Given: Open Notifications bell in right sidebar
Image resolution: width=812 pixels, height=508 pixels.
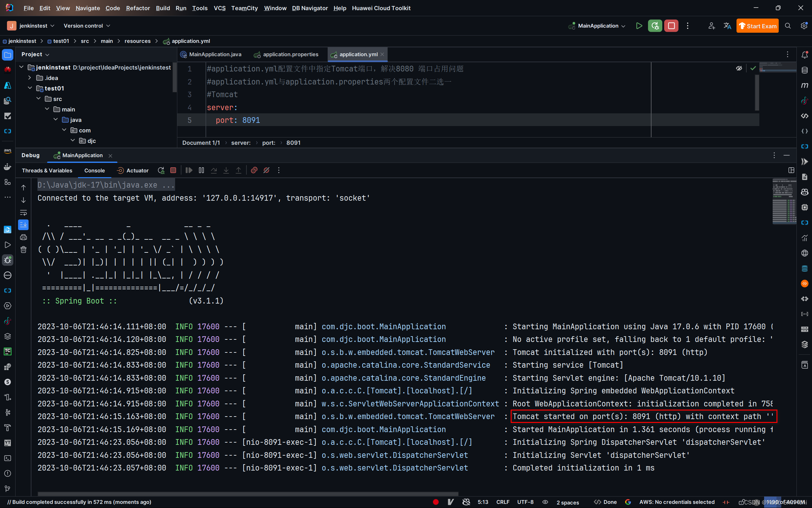Looking at the screenshot, I should pos(805,55).
